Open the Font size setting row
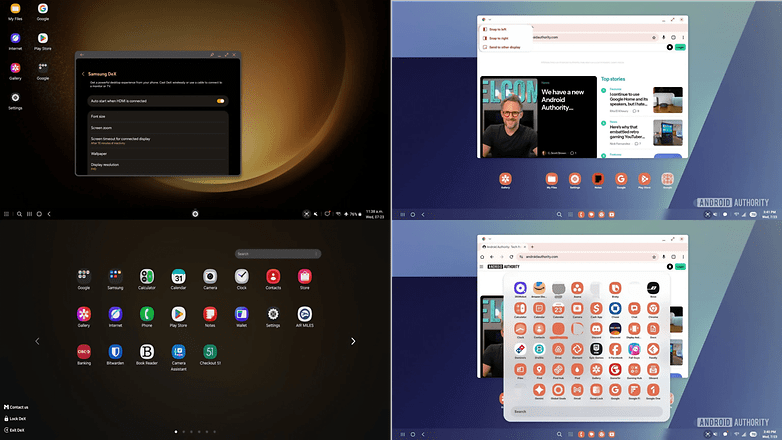 [x=158, y=116]
